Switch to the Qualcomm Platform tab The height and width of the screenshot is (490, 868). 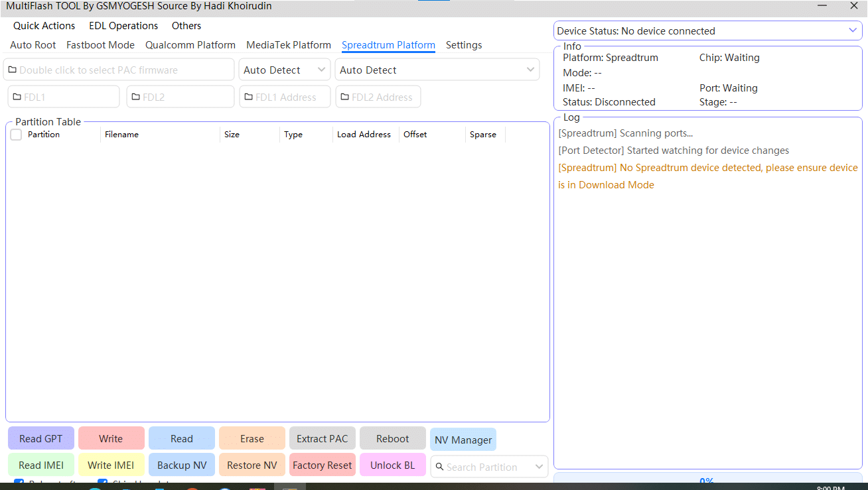tap(190, 45)
